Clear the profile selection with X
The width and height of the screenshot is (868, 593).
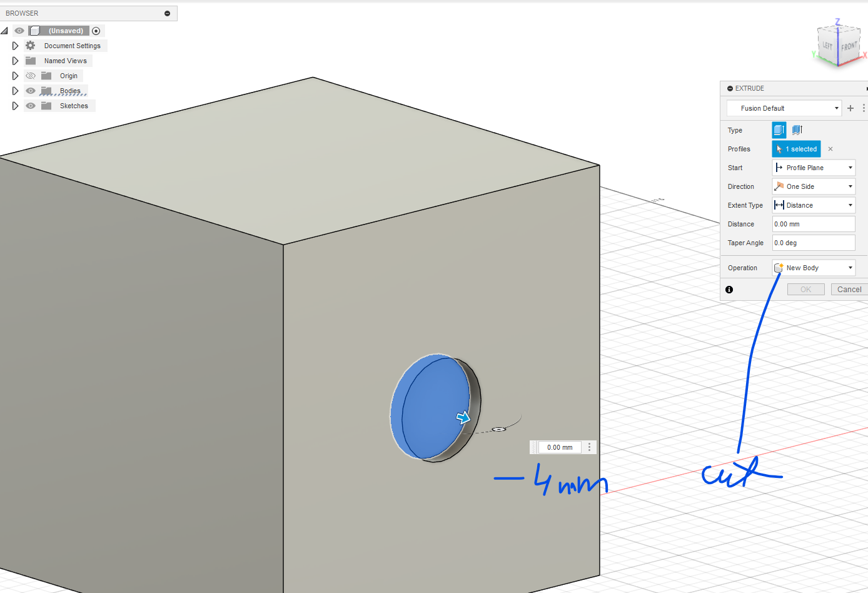830,149
